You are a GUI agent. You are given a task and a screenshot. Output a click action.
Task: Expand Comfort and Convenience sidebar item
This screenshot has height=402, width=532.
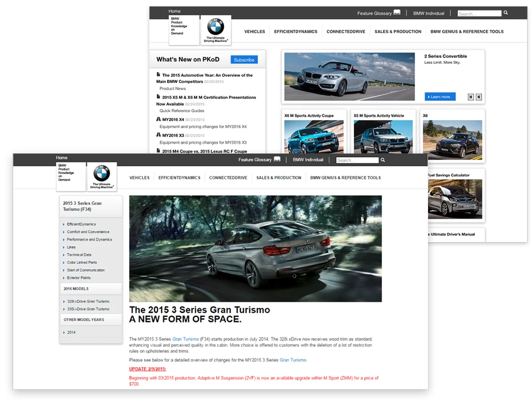pyautogui.click(x=88, y=232)
